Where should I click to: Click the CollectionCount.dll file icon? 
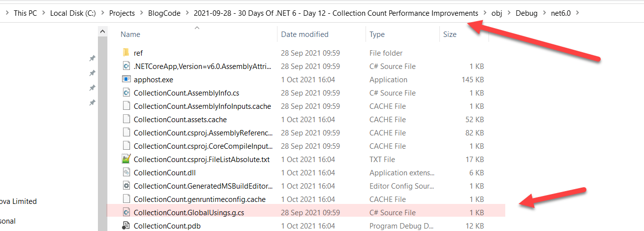point(125,172)
